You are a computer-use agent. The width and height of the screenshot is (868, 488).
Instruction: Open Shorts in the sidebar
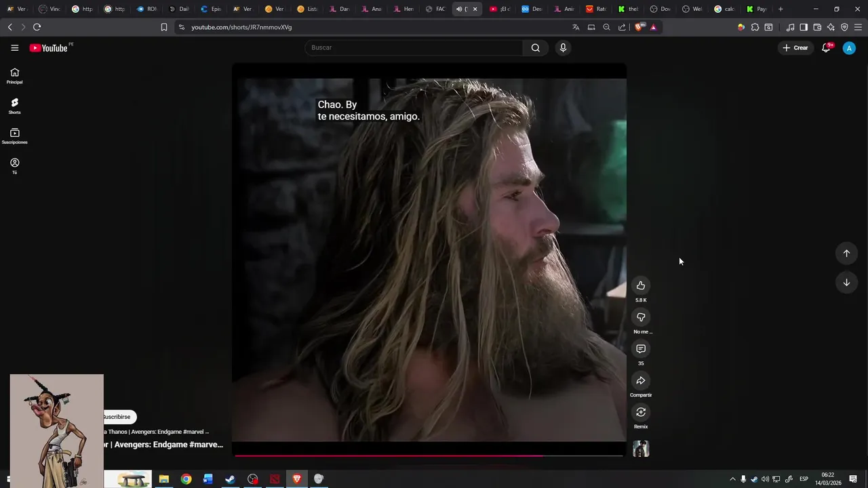click(14, 106)
